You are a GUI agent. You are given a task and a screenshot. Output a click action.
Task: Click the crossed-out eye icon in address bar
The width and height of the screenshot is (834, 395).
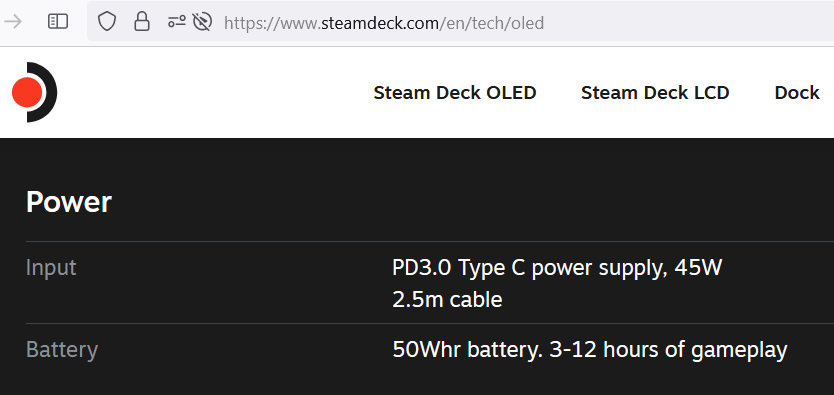[202, 22]
